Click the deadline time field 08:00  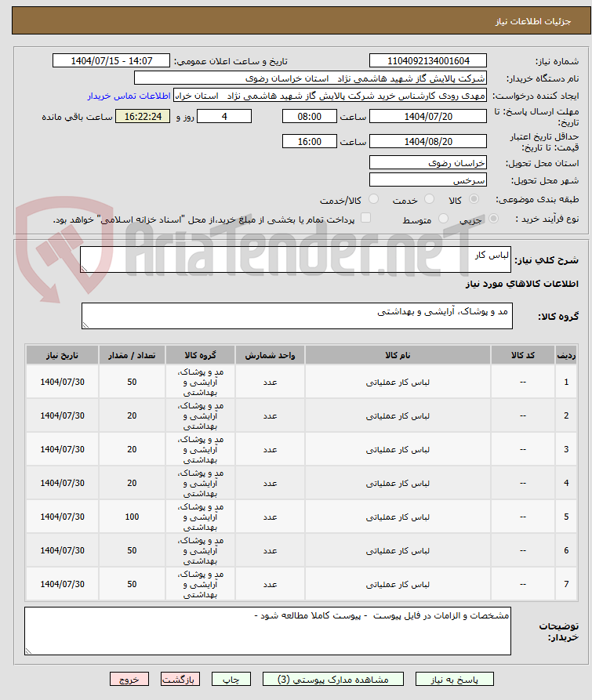click(x=310, y=117)
